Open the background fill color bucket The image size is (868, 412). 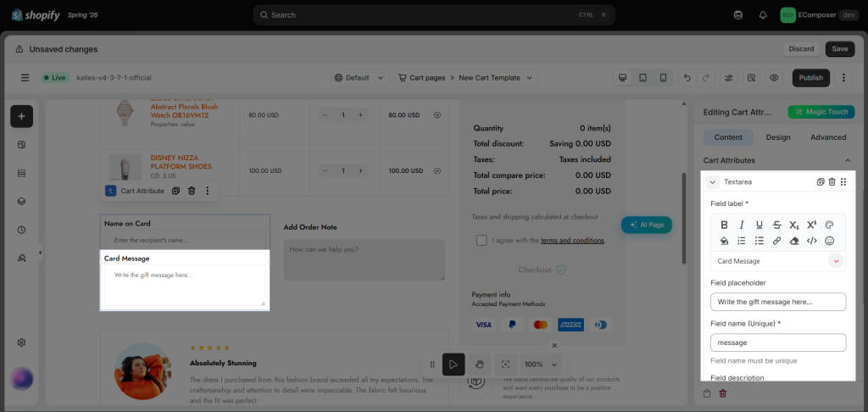pyautogui.click(x=724, y=241)
